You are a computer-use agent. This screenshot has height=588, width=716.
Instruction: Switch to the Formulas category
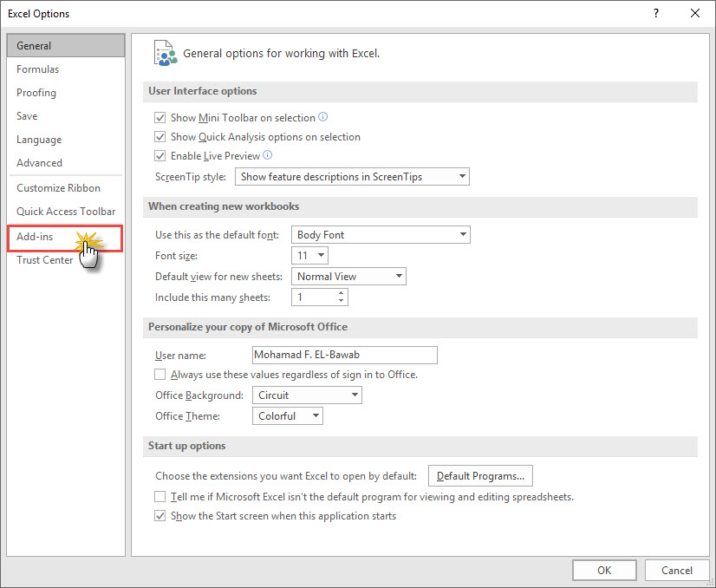pos(38,69)
